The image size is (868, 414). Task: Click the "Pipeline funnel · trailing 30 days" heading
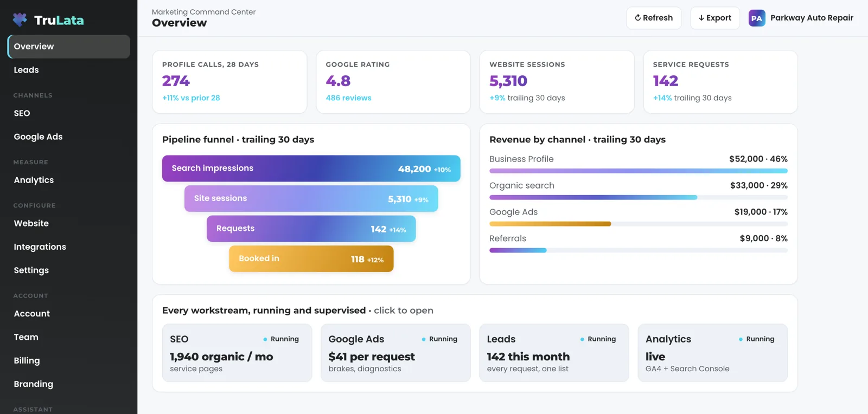(238, 139)
